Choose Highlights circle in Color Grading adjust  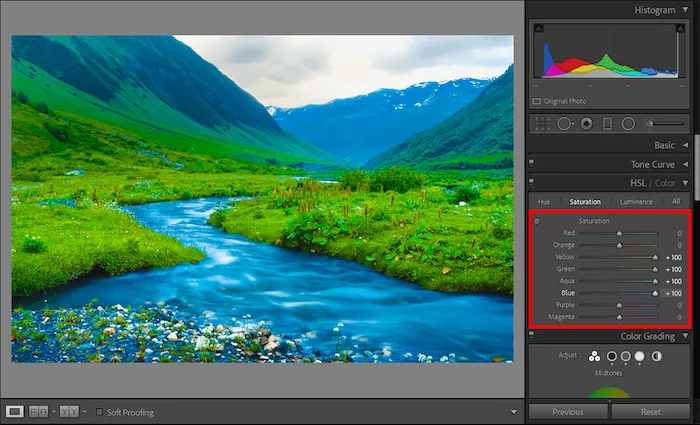pos(640,356)
